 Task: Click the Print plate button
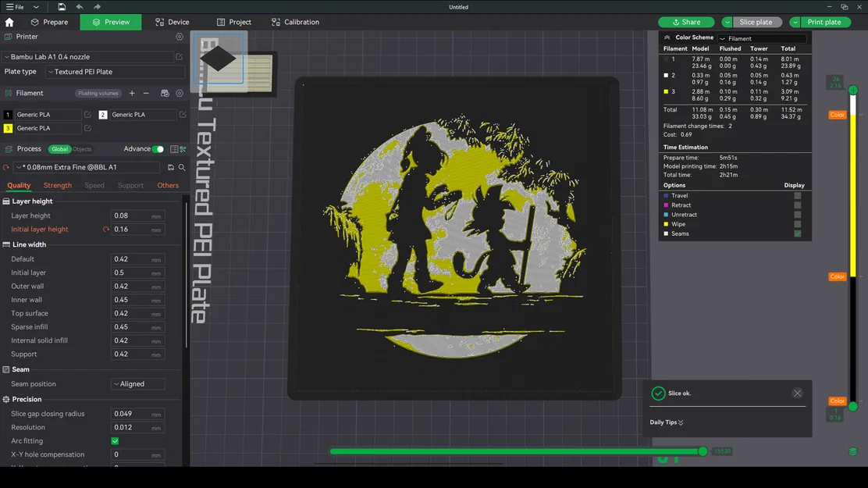pyautogui.click(x=824, y=22)
